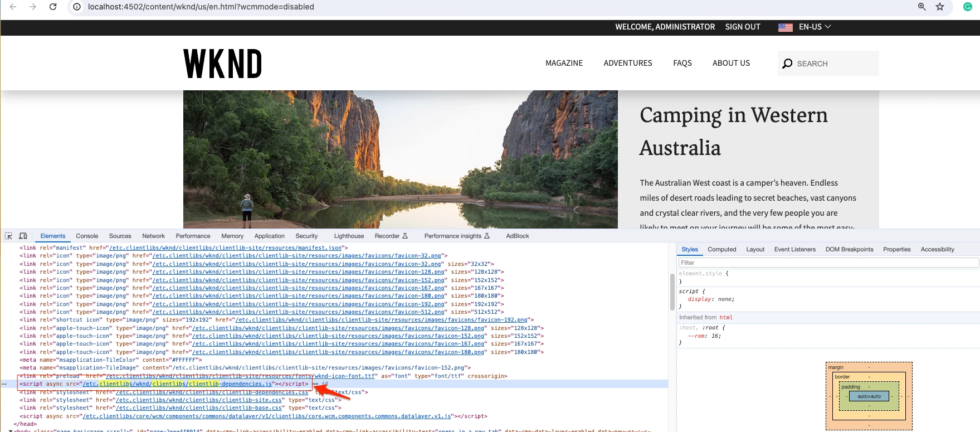The image size is (980, 432).
Task: Switch to the Network tab
Action: click(x=154, y=236)
